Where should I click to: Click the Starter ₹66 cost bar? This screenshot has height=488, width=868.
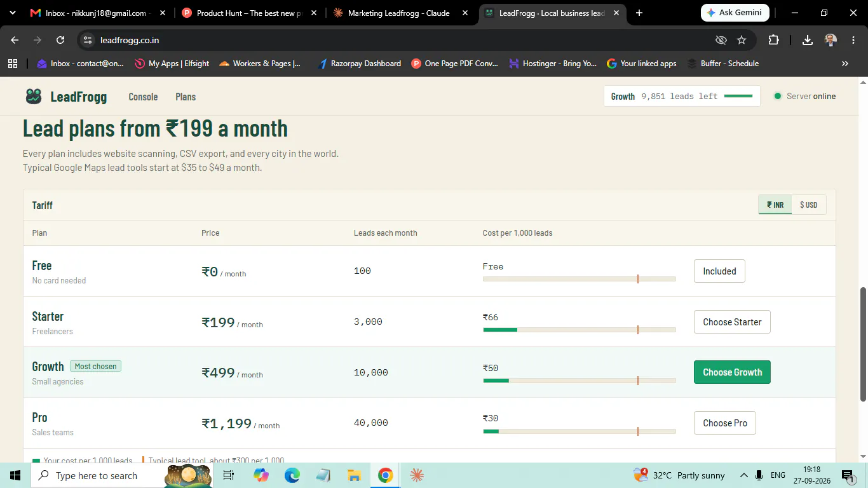[580, 330]
